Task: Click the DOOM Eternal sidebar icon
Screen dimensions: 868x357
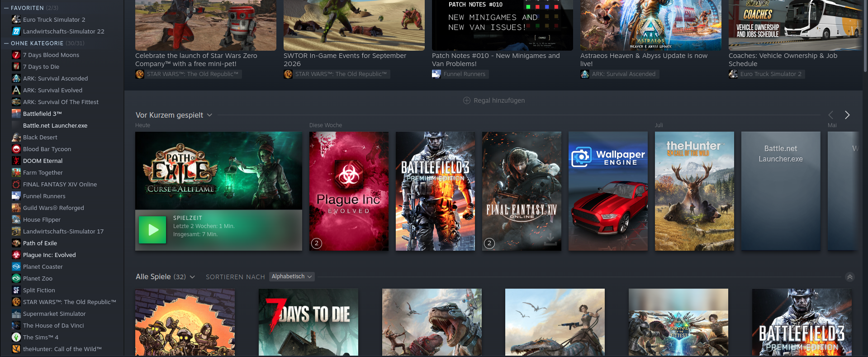Action: pos(16,161)
